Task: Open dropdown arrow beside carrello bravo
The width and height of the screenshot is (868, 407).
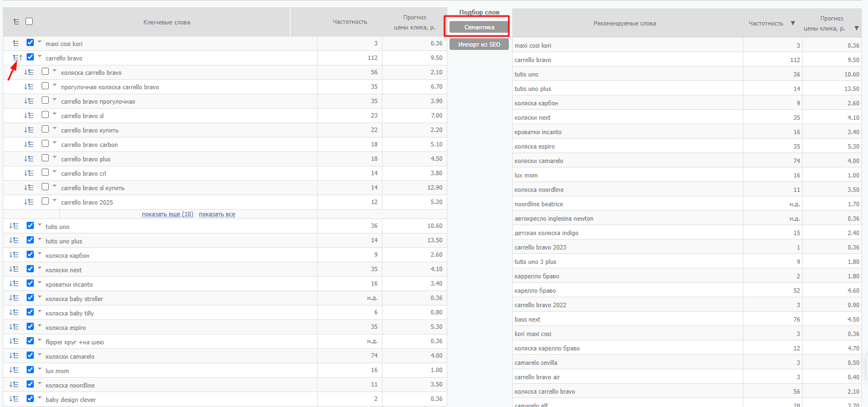Action: pyautogui.click(x=39, y=56)
